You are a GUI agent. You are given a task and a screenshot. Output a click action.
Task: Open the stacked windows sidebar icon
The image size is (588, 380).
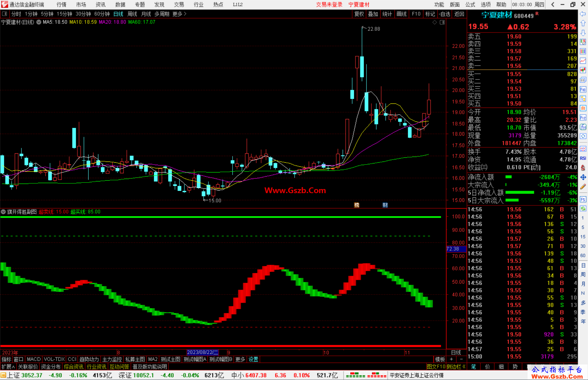[x=583, y=80]
